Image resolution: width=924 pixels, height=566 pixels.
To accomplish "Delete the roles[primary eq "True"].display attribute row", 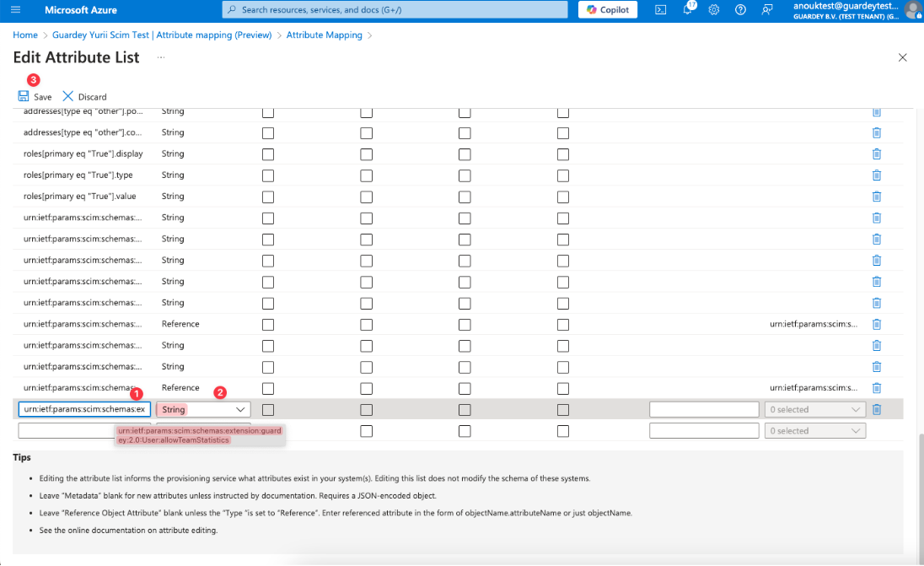I will pyautogui.click(x=876, y=154).
